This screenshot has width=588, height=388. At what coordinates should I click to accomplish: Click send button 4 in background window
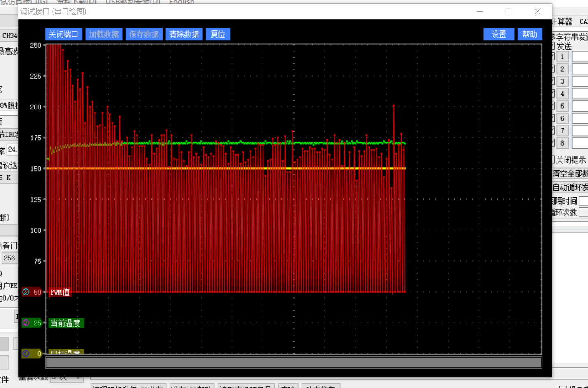562,94
